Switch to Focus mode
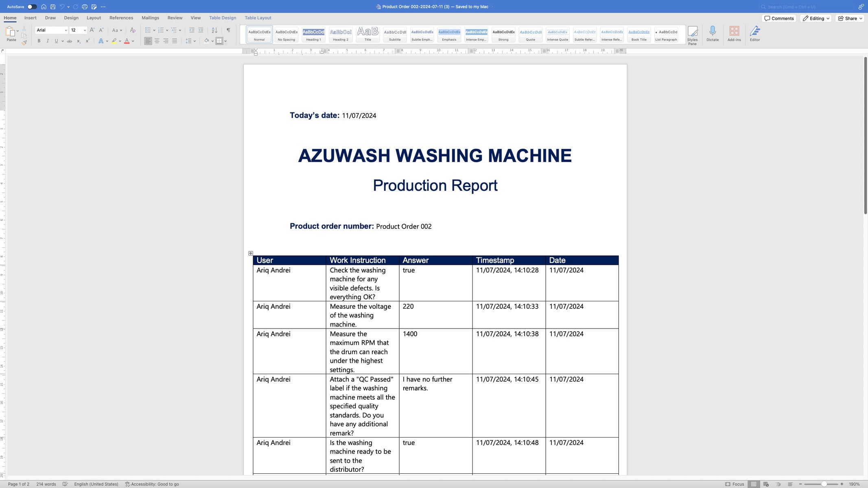 tap(735, 484)
